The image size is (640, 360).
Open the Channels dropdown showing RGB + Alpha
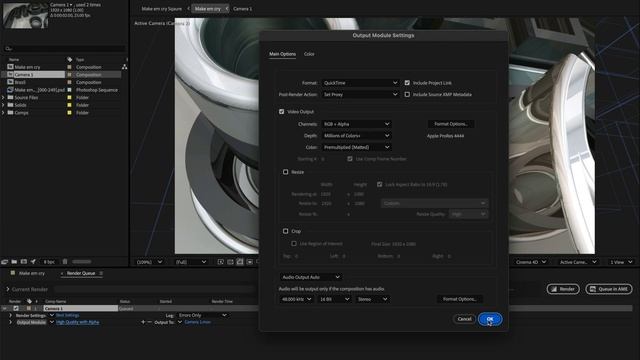pyautogui.click(x=356, y=124)
